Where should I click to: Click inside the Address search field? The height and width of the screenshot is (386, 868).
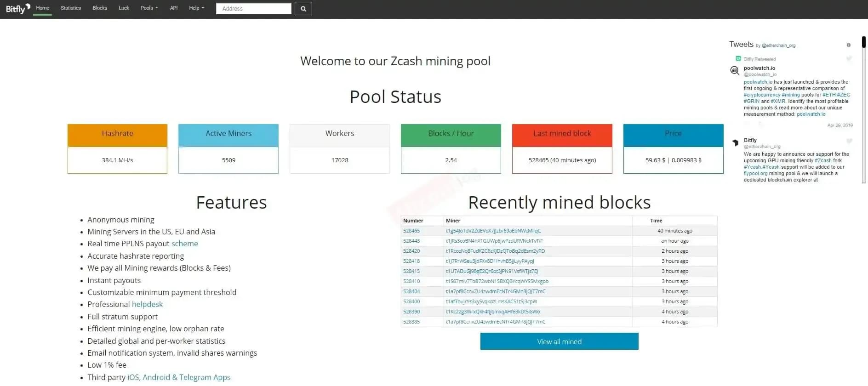pyautogui.click(x=254, y=9)
